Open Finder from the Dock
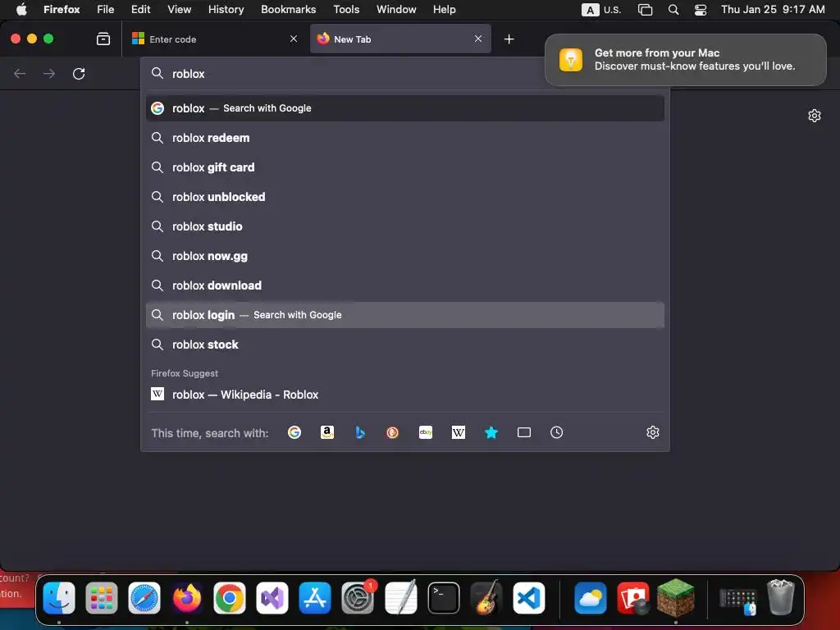The height and width of the screenshot is (630, 840). point(59,597)
